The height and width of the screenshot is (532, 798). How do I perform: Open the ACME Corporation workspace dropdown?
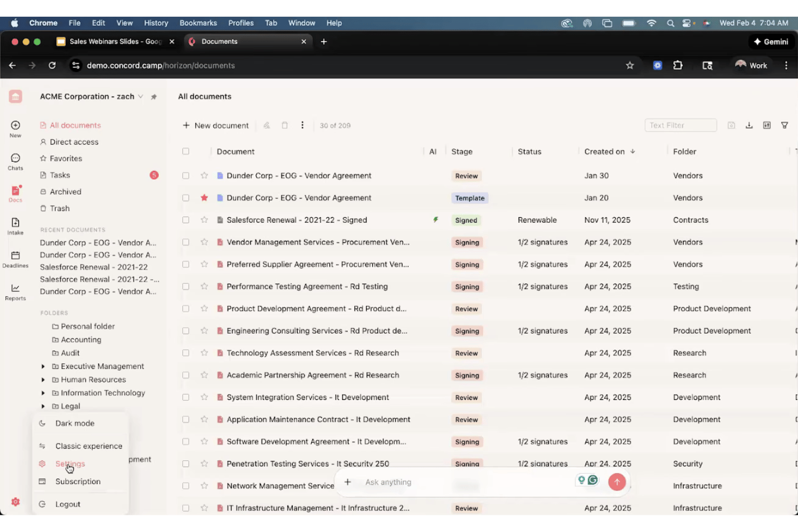click(140, 96)
